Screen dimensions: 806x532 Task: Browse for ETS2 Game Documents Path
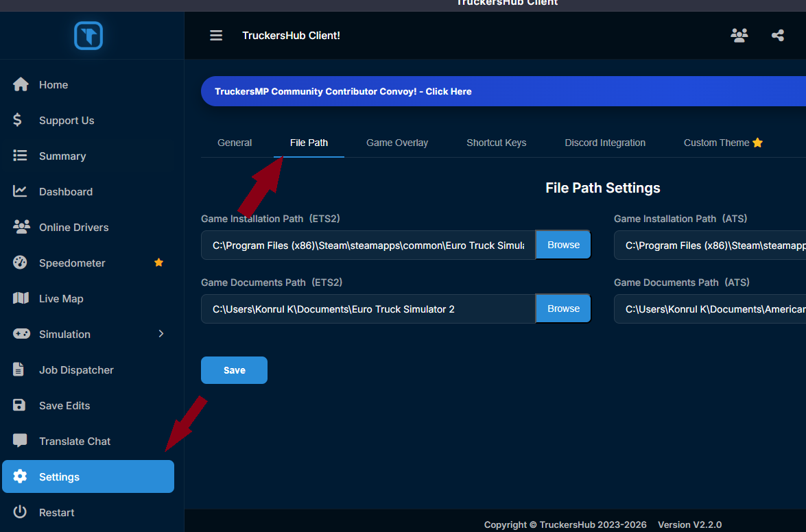coord(563,309)
